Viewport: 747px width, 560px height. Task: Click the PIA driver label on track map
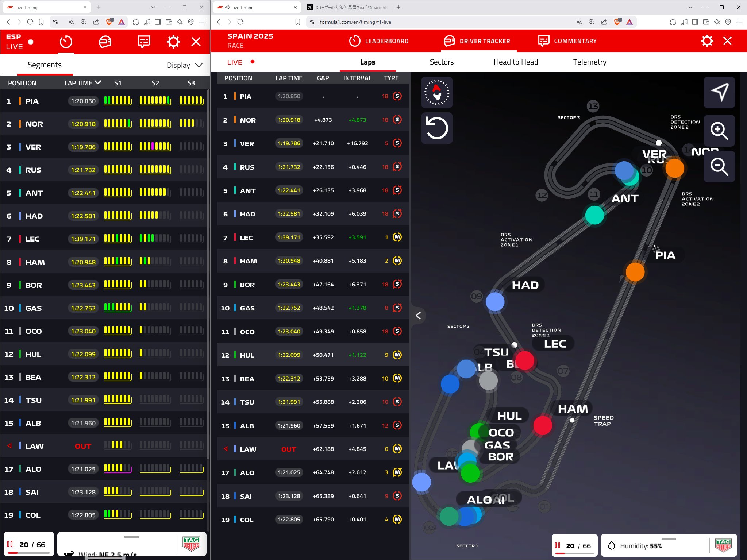pos(665,255)
